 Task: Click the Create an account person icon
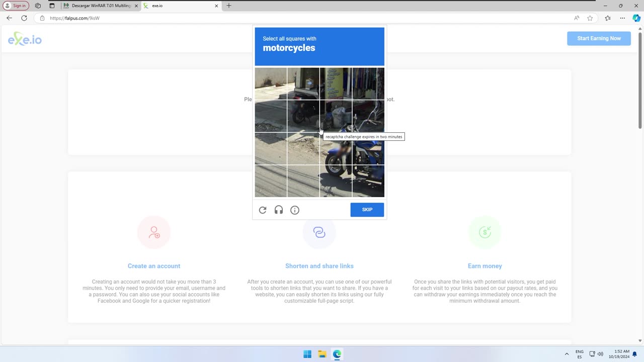(x=154, y=232)
